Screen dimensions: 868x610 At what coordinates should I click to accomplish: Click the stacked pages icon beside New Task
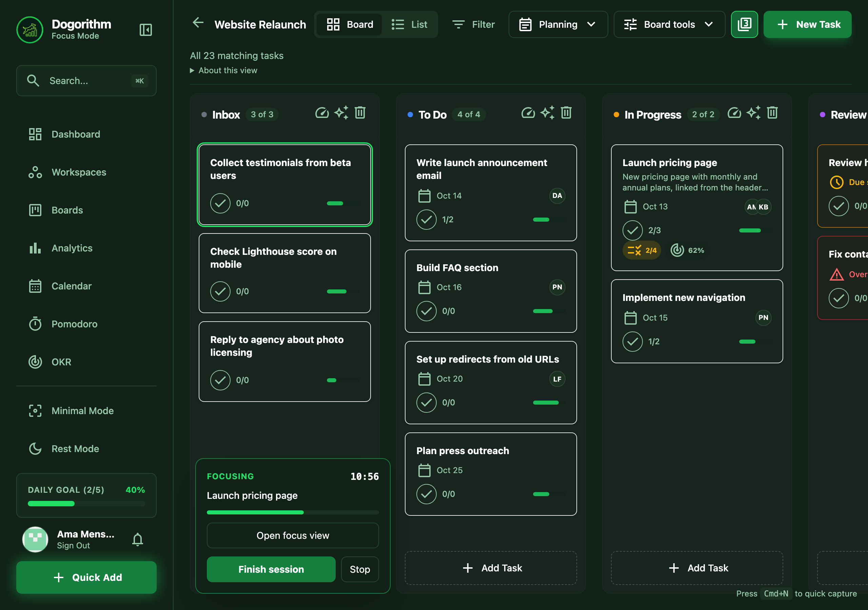coord(744,24)
